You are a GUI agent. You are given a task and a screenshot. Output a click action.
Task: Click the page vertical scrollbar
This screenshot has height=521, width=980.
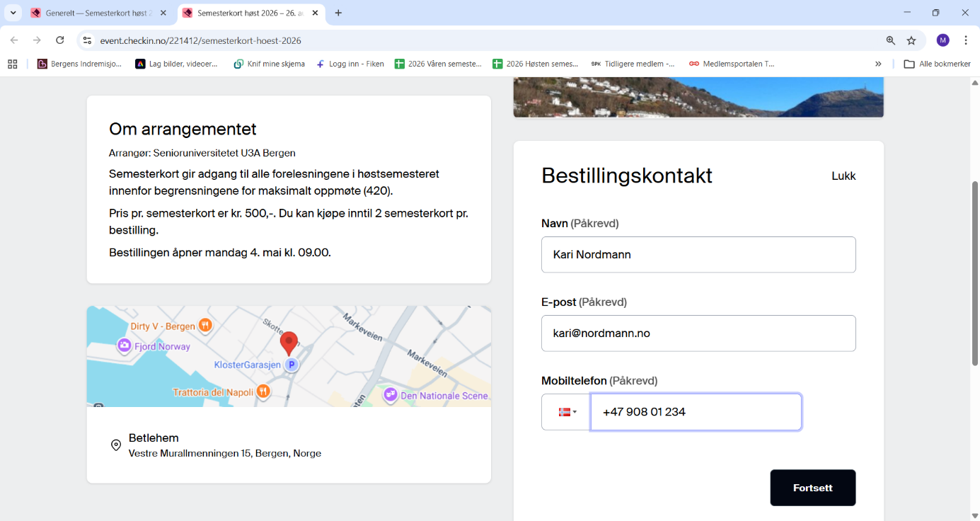pyautogui.click(x=975, y=273)
